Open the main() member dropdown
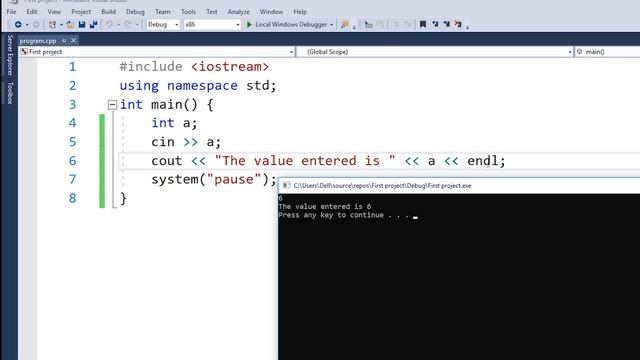This screenshot has height=360, width=640. (x=607, y=52)
